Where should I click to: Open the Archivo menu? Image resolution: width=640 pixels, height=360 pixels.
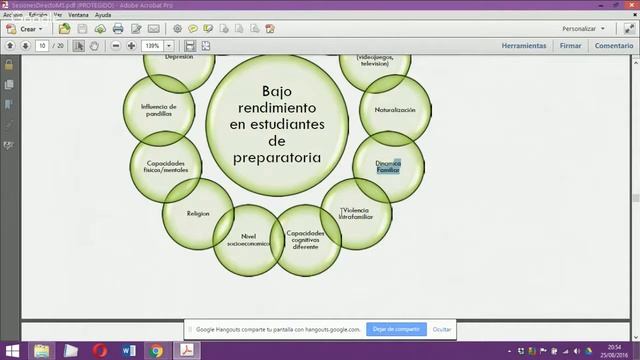pyautogui.click(x=13, y=15)
